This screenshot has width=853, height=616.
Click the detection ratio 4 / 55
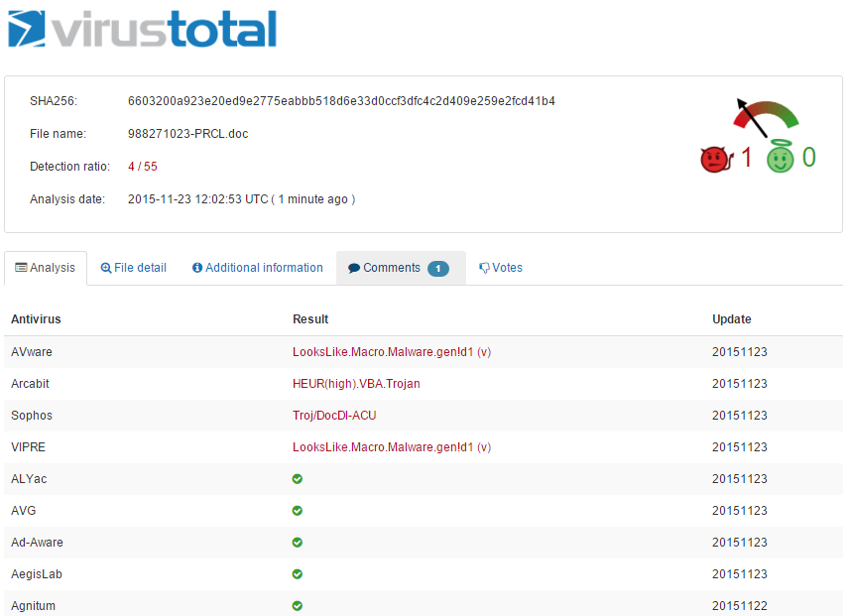point(143,167)
